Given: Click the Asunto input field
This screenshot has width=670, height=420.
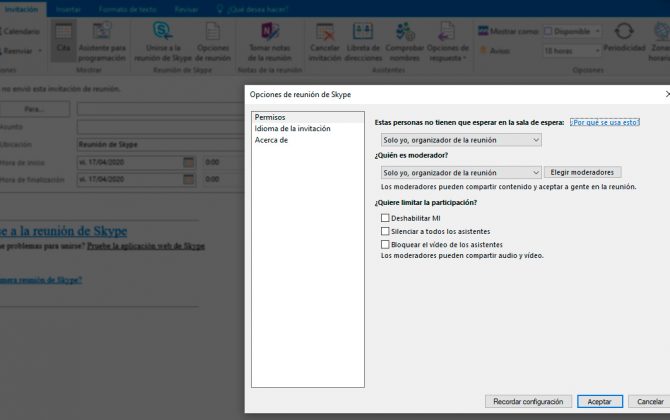Looking at the screenshot, I should [161, 127].
